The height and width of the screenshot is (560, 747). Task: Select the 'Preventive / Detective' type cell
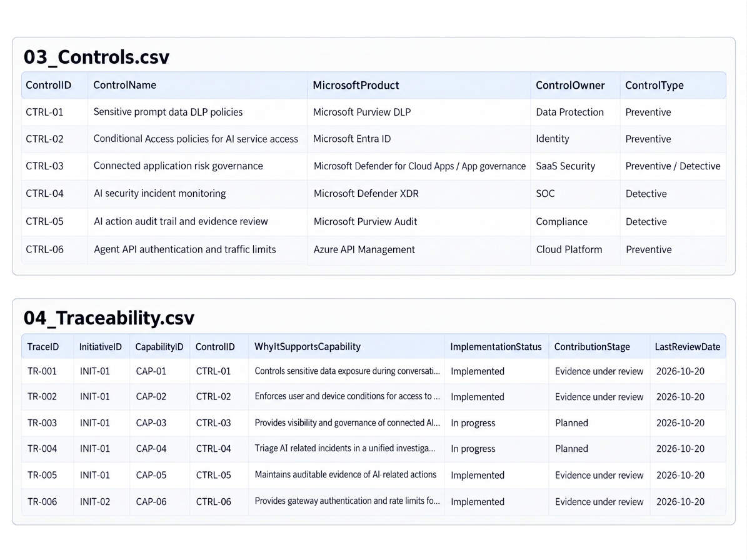pyautogui.click(x=673, y=166)
